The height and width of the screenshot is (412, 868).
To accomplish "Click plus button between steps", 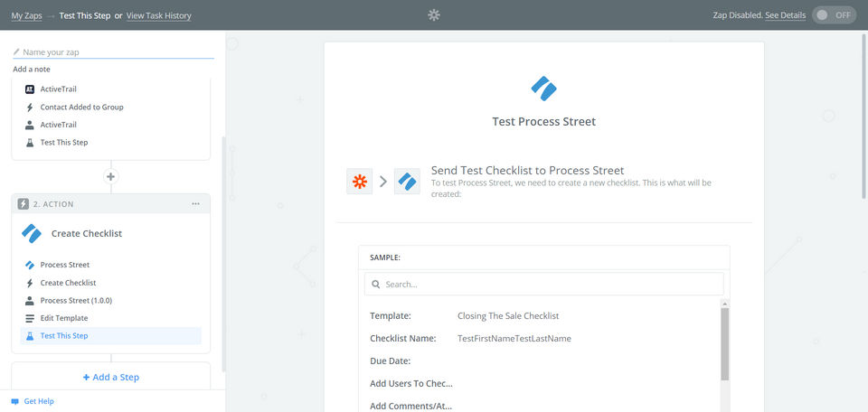I will pyautogui.click(x=110, y=177).
